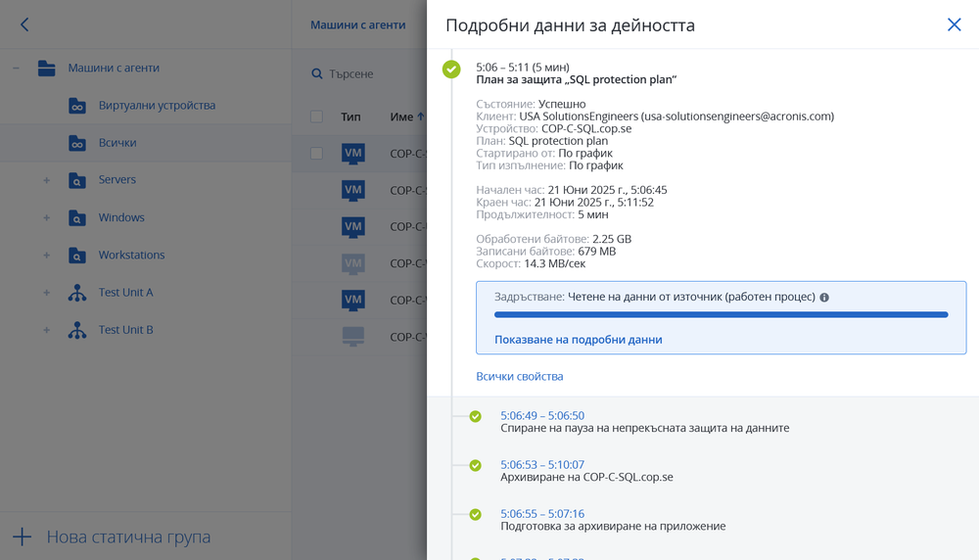Toggle the select-all checkbox in table header
The image size is (979, 560).
click(x=316, y=117)
